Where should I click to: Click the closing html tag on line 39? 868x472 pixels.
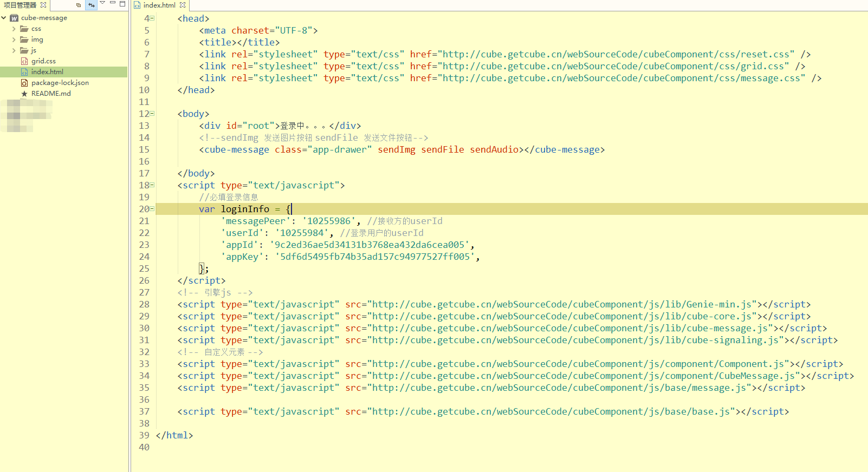174,435
